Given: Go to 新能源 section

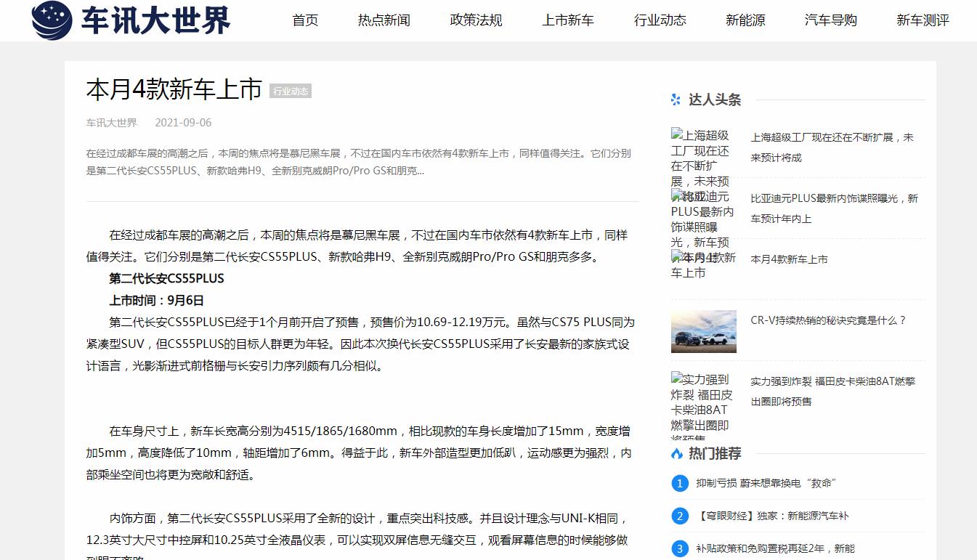Looking at the screenshot, I should click(x=745, y=20).
